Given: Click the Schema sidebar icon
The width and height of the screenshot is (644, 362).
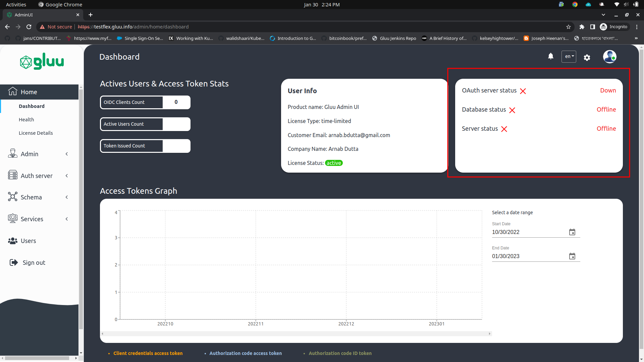Looking at the screenshot, I should tap(12, 197).
